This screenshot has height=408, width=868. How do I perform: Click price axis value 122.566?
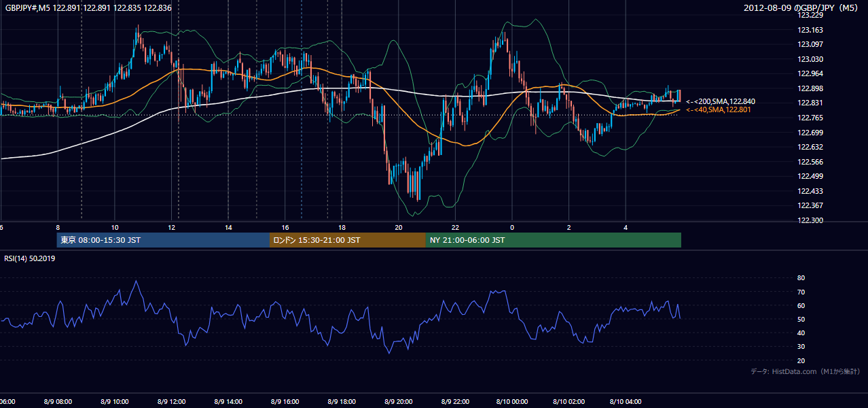pyautogui.click(x=811, y=162)
